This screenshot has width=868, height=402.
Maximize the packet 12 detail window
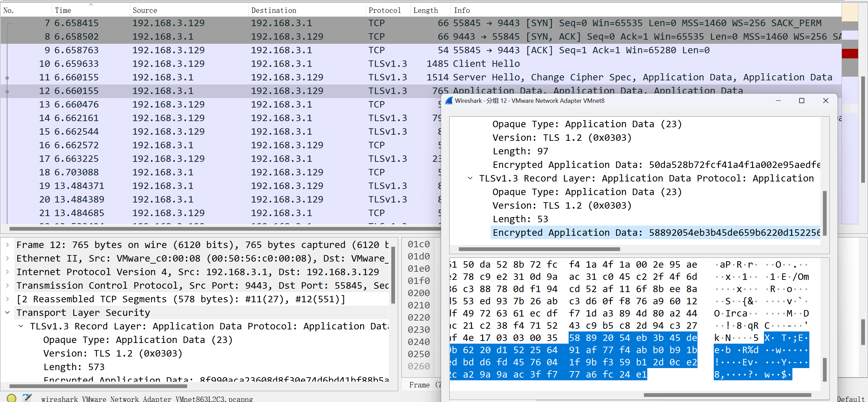[802, 101]
